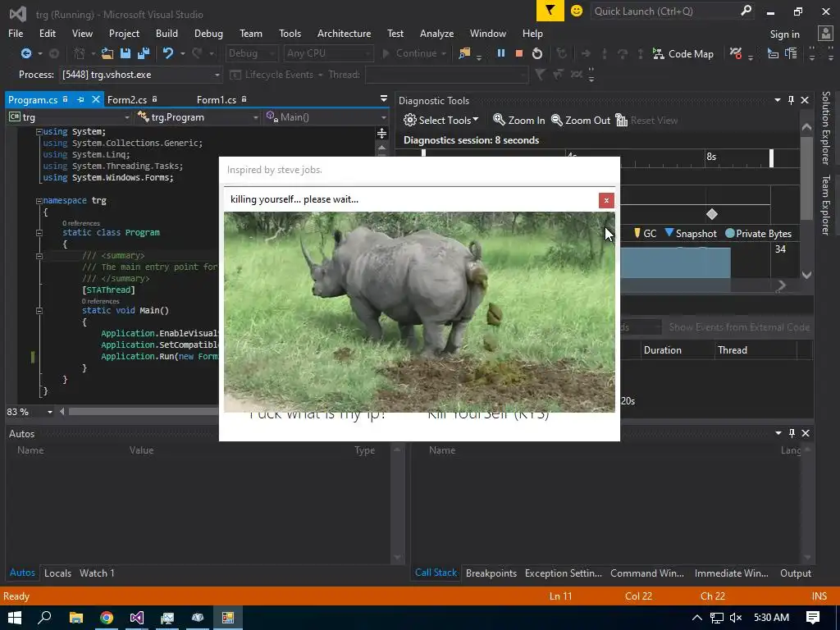Open the notifications flag icon
Image resolution: width=840 pixels, height=630 pixels.
click(550, 11)
